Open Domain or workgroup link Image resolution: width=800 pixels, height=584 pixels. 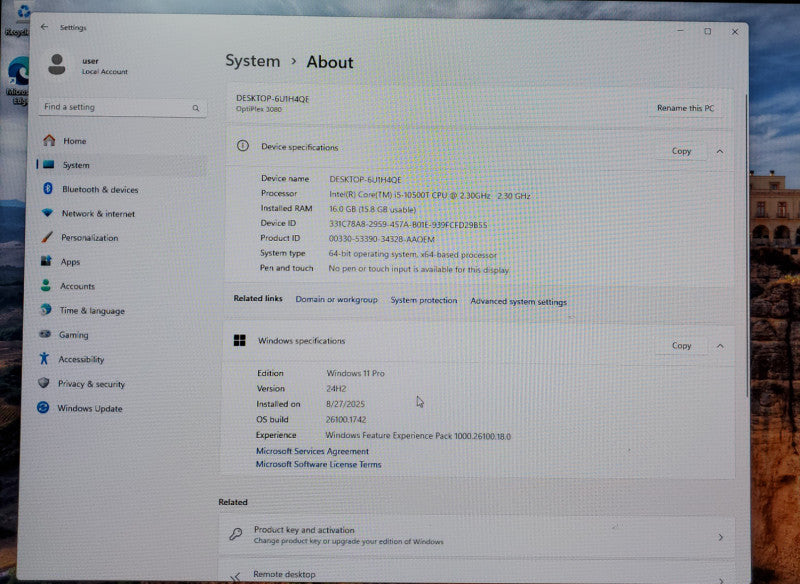(336, 299)
